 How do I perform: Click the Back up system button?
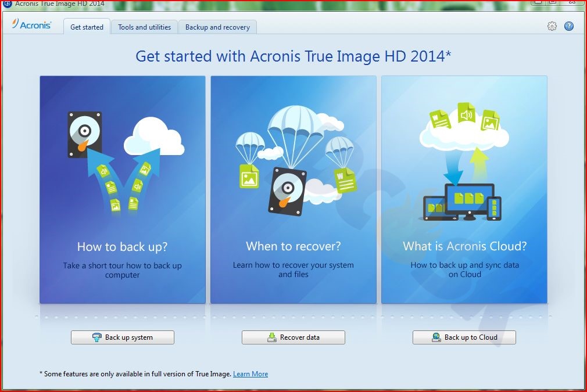click(x=123, y=337)
